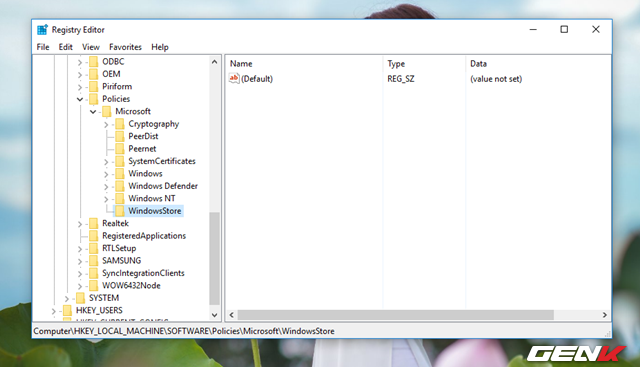Select the SyncIntegrationClients key label

143,273
